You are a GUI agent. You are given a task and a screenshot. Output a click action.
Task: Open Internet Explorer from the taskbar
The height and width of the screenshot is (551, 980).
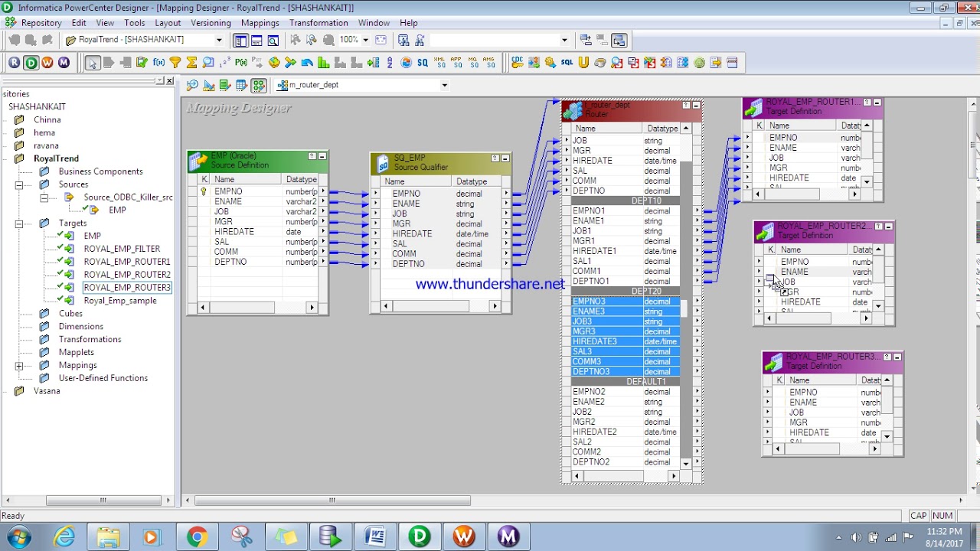(64, 537)
